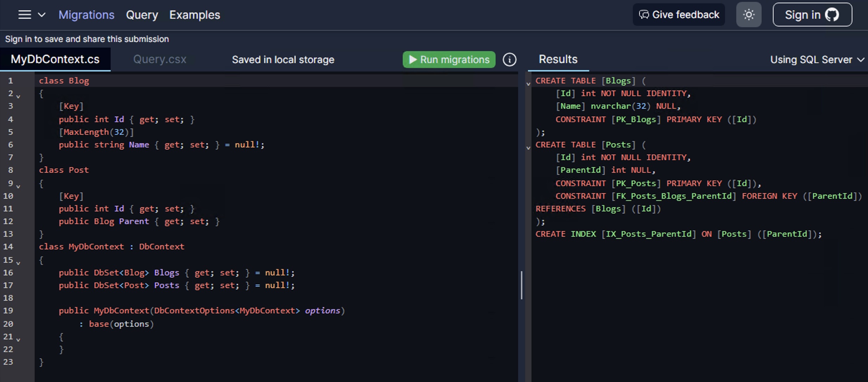The image size is (868, 382).
Task: Expand the chevron next to hamburger menu
Action: tap(42, 15)
